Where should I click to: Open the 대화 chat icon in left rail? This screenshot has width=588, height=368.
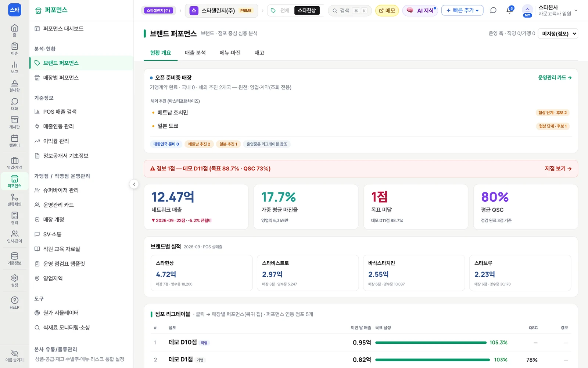coord(14,104)
